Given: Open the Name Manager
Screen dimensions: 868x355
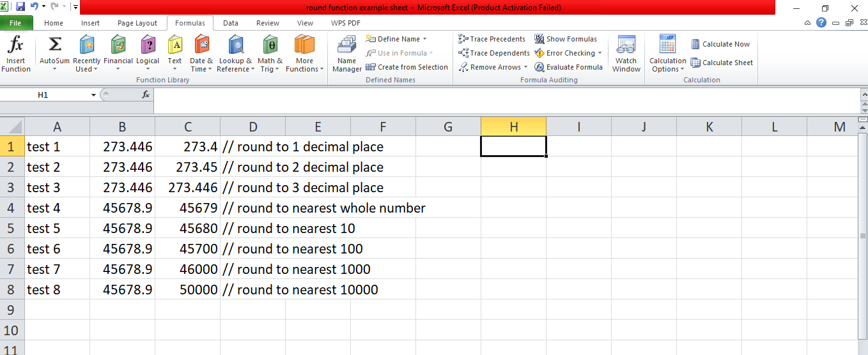Looking at the screenshot, I should coord(347,54).
